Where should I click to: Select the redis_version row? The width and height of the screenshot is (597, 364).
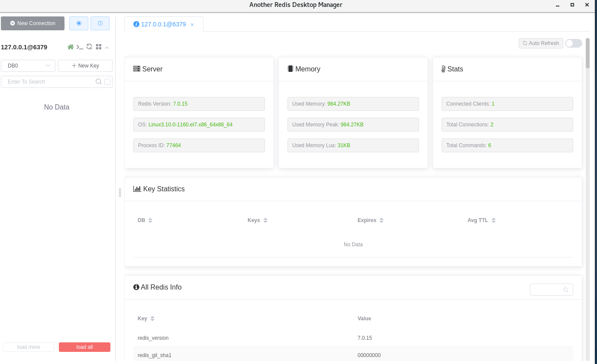[x=353, y=338]
